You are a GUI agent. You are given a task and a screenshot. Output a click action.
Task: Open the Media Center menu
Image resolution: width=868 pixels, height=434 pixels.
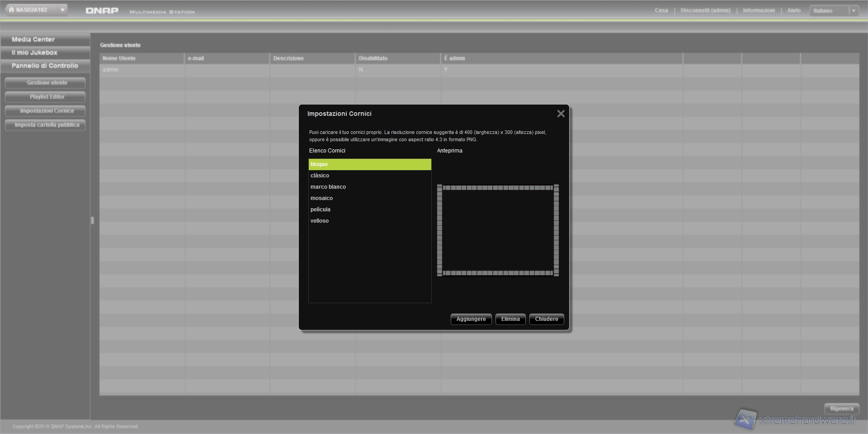33,39
